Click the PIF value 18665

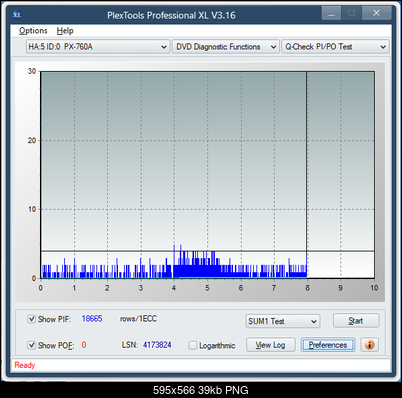(x=92, y=319)
